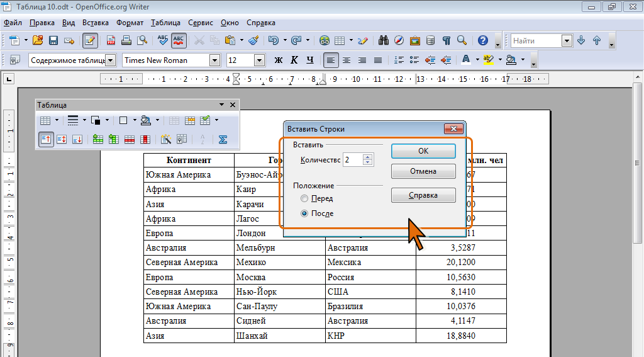Save the document with the floppy icon

tap(53, 40)
